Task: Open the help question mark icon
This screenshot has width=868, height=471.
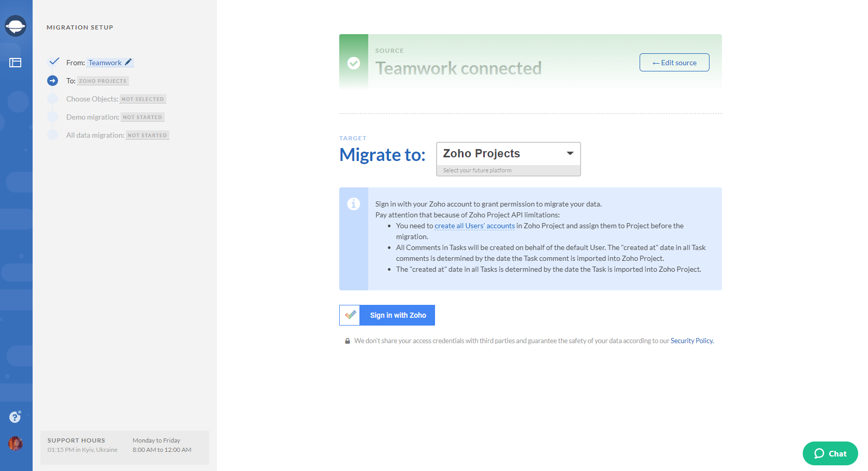Action: point(15,417)
